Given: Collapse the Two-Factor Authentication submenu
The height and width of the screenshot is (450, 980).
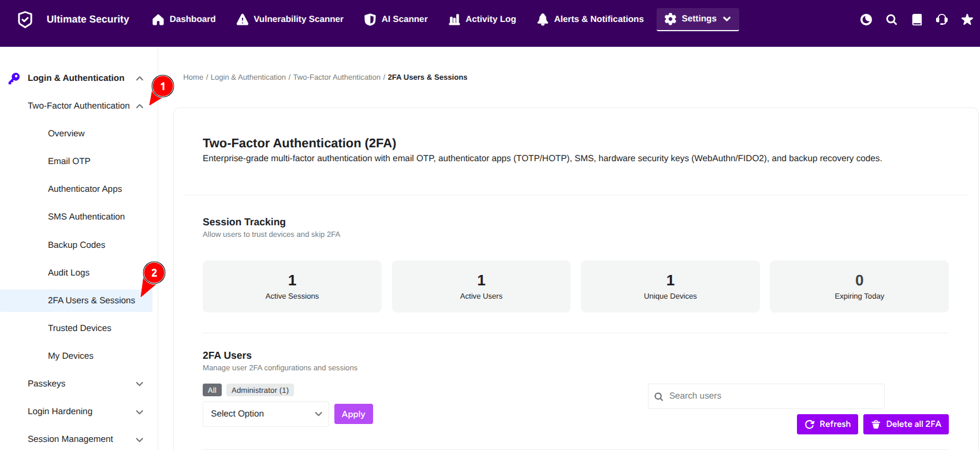Looking at the screenshot, I should (139, 106).
